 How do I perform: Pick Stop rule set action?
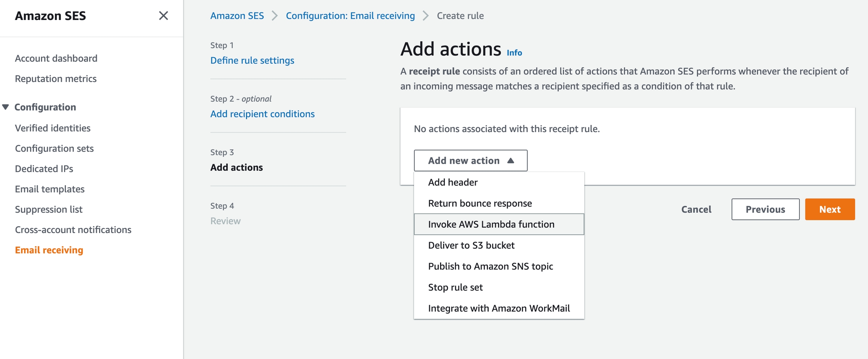point(455,288)
